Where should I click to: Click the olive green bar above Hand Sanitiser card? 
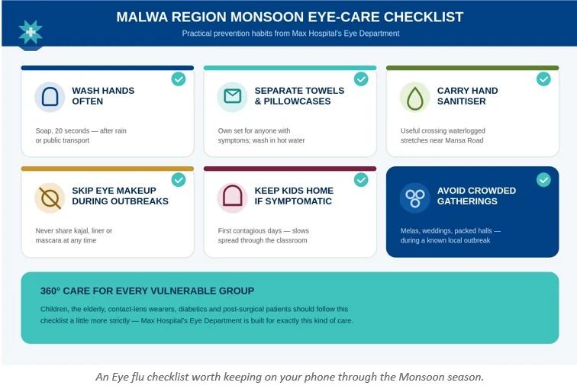coord(472,68)
